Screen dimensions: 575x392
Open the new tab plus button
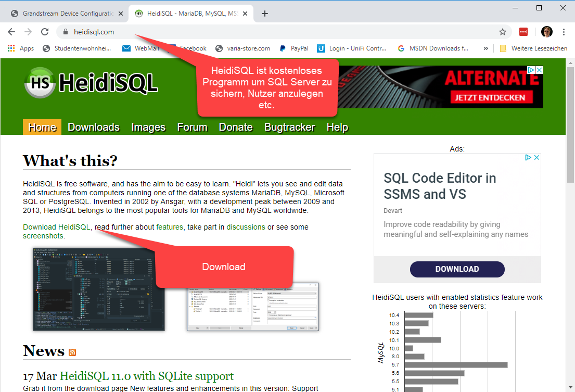point(265,14)
